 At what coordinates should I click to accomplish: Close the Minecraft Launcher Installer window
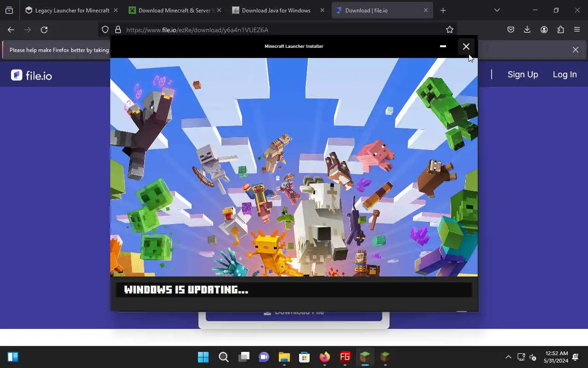[x=466, y=46]
